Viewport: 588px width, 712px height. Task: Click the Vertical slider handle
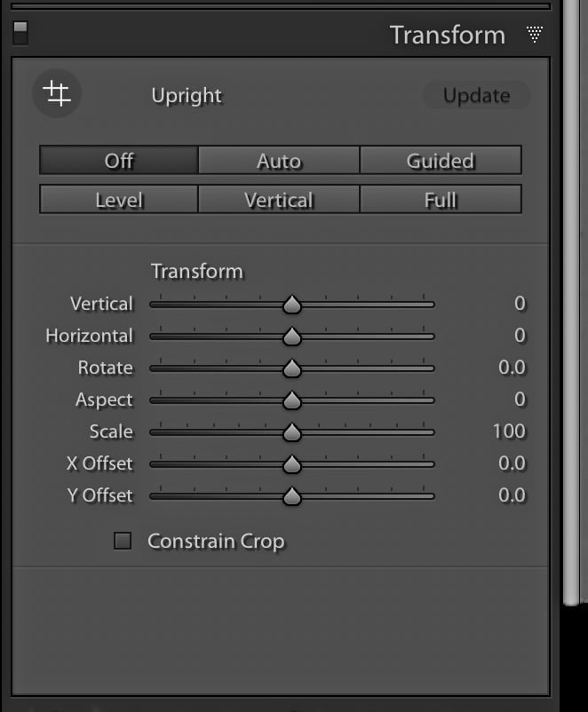(291, 305)
